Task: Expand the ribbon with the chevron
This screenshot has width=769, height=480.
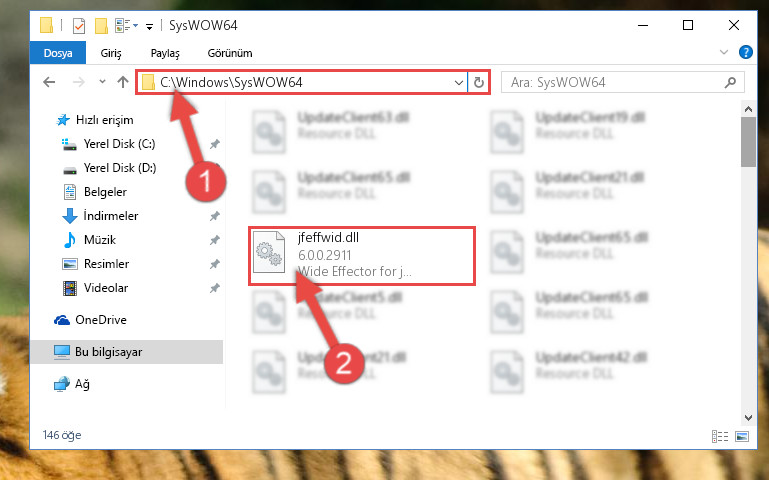Action: [x=723, y=52]
